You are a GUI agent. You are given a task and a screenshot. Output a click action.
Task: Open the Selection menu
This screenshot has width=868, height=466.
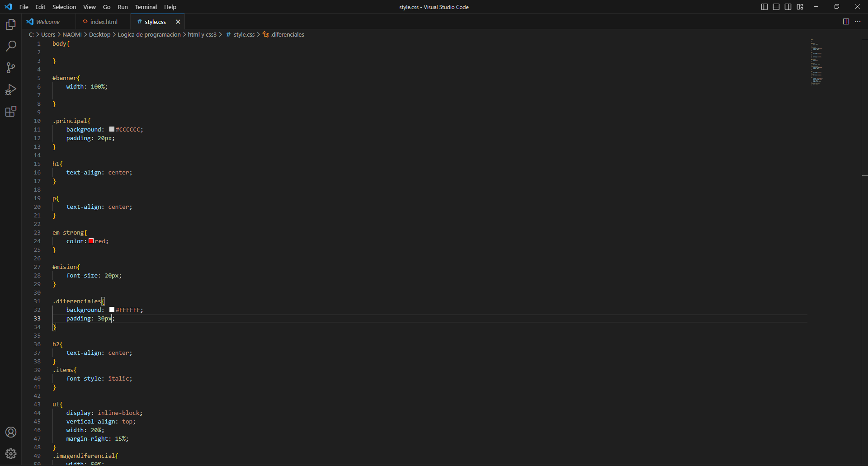point(64,7)
